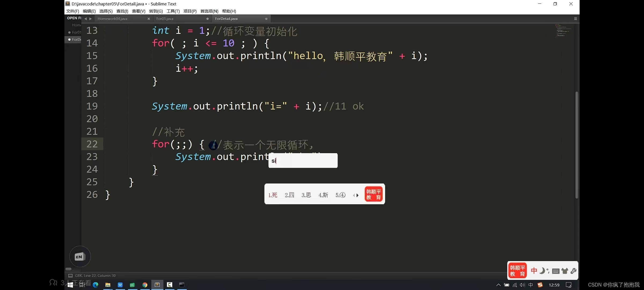Open the 首选项(N) menu

coord(209,11)
